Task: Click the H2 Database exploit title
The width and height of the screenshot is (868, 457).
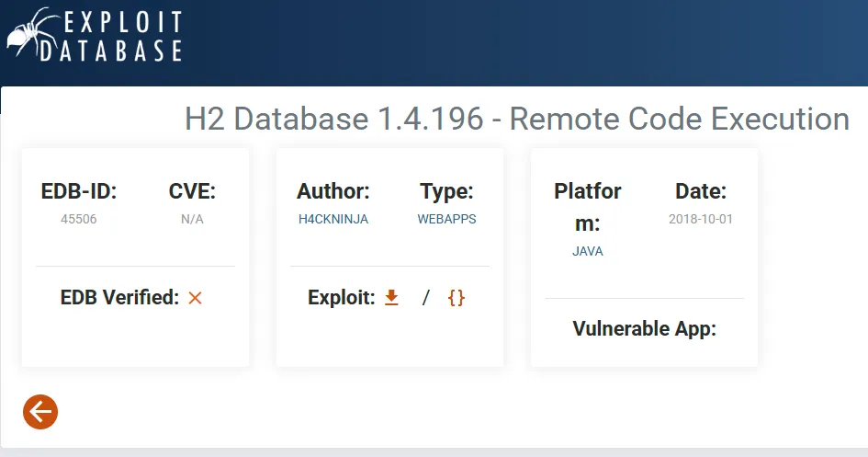Action: [x=517, y=119]
